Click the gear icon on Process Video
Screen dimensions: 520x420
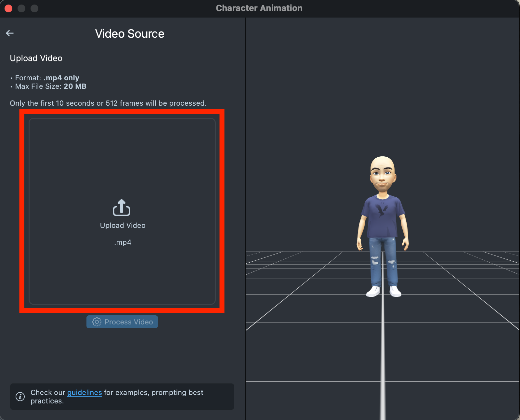[97, 322]
